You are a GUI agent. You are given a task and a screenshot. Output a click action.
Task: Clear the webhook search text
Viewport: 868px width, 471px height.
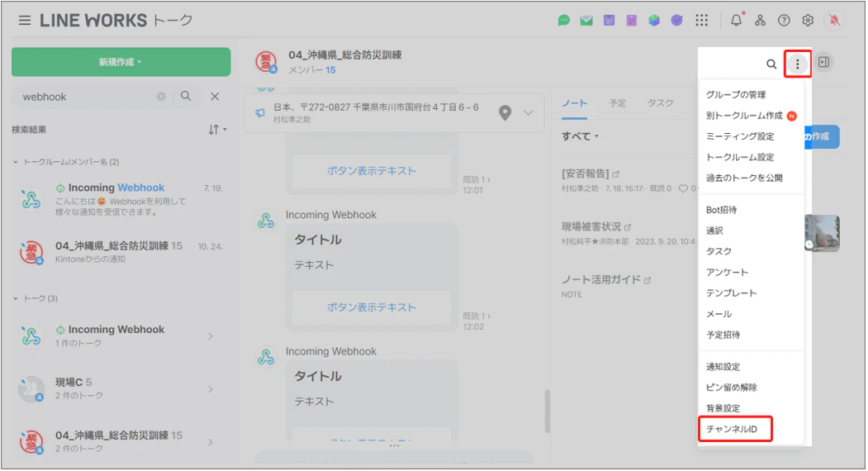tap(161, 97)
